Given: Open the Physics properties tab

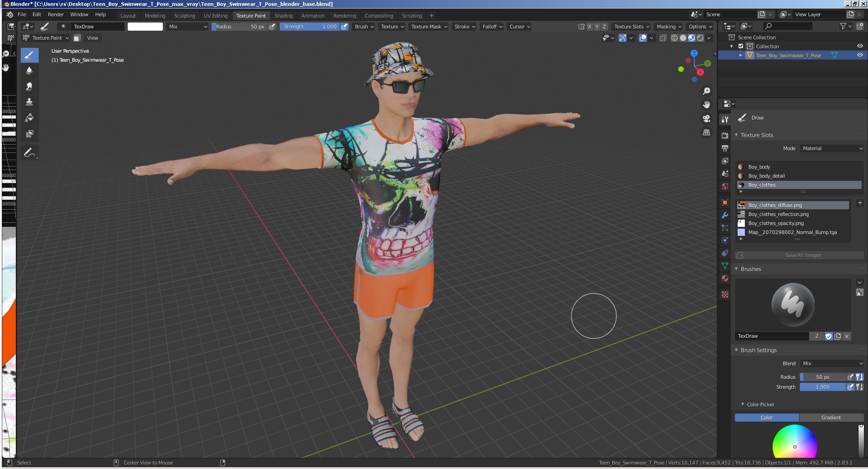Looking at the screenshot, I should (x=725, y=240).
